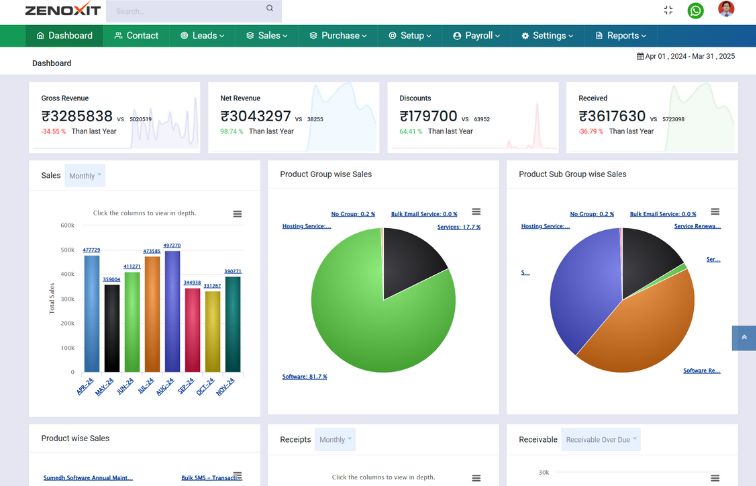Open the Payroll menu

pos(474,35)
